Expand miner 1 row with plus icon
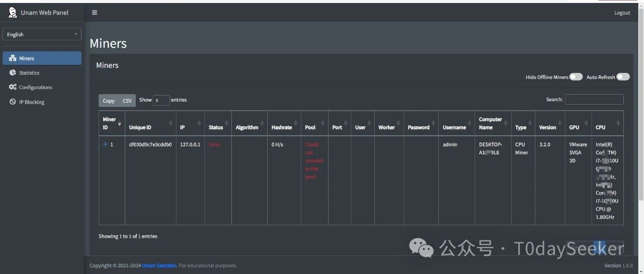Viewport: 644px width, 274px height. click(x=105, y=144)
